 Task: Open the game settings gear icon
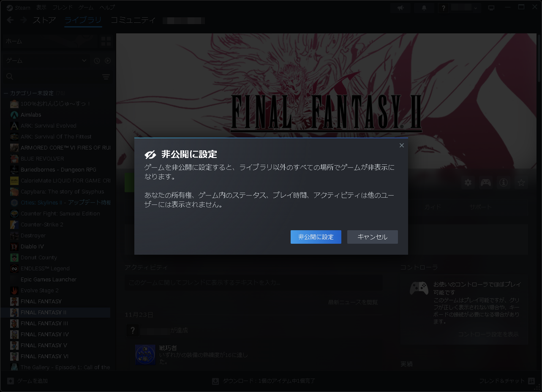(x=468, y=182)
